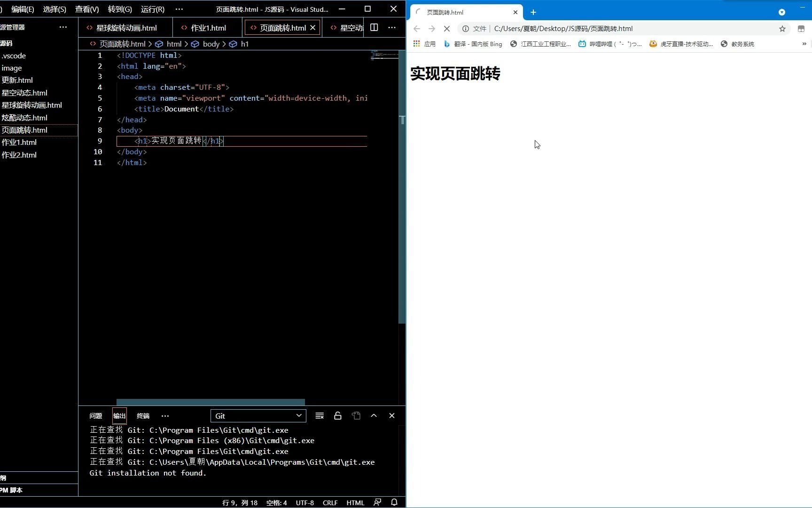Toggle output scroll lock
The width and height of the screenshot is (812, 508).
337,416
